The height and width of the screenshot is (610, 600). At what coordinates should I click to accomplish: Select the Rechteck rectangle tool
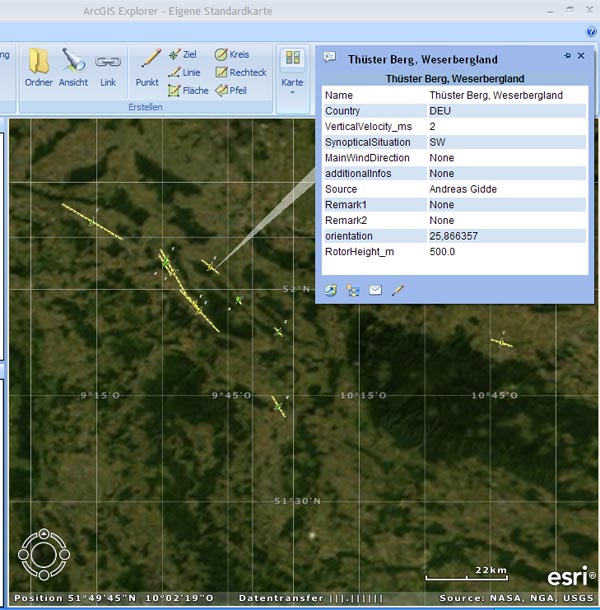(x=240, y=72)
